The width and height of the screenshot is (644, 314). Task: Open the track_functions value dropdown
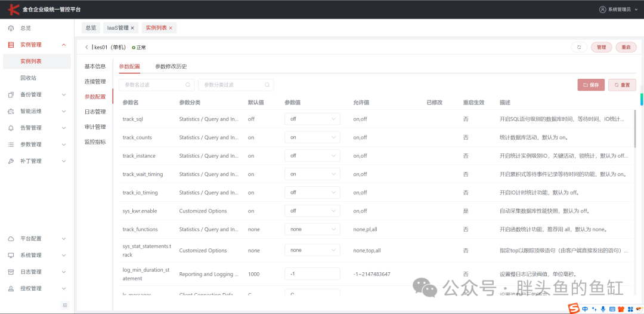coord(312,229)
